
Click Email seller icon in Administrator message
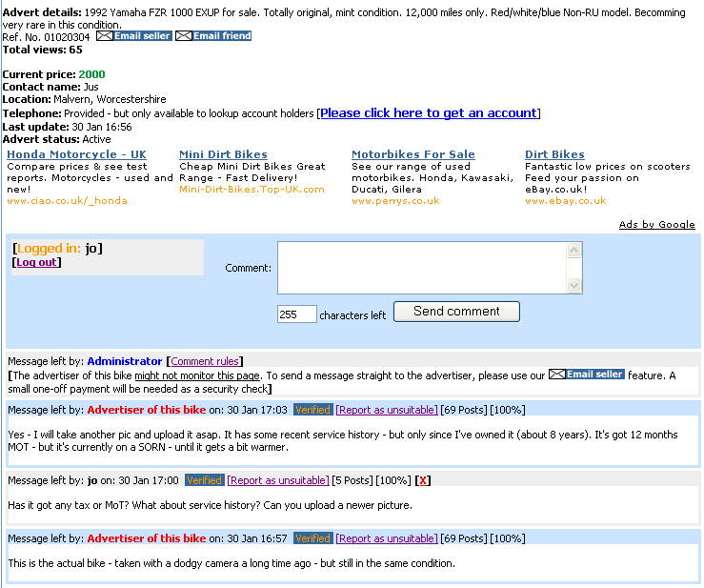coord(587,375)
